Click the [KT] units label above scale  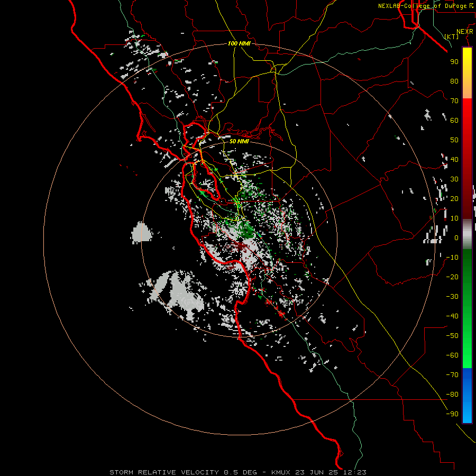tap(452, 36)
